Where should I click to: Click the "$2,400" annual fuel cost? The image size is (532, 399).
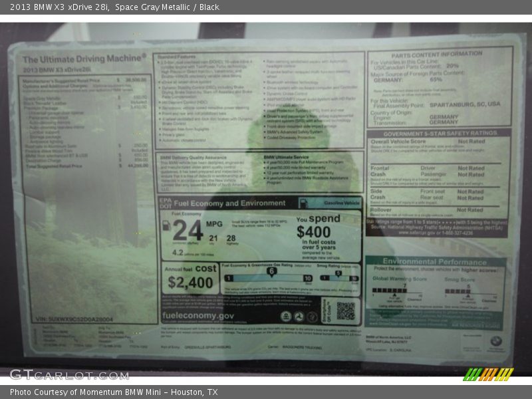tap(190, 282)
